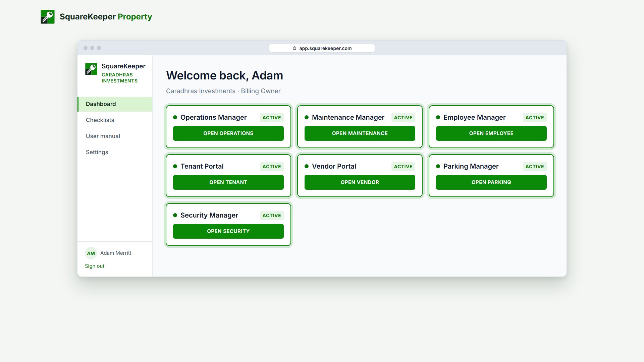Image resolution: width=644 pixels, height=362 pixels.
Task: Launch Parking Manager via OPEN PARKING
Action: (491, 182)
